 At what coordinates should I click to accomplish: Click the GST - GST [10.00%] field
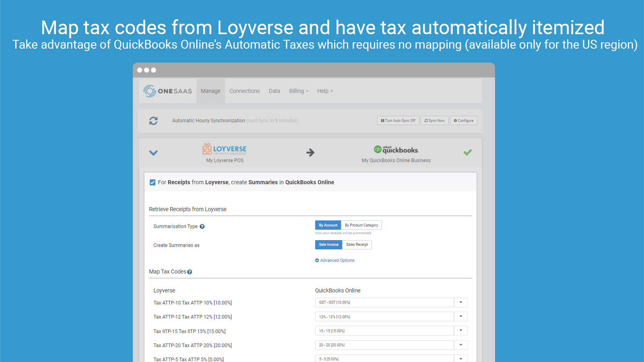point(384,302)
